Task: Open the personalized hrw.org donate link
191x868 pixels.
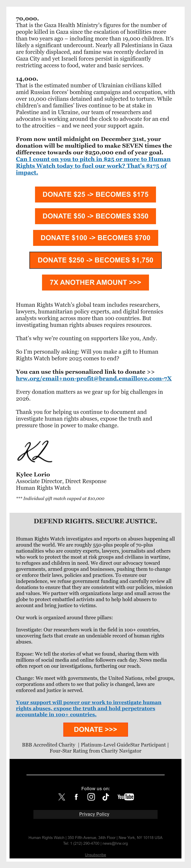Action: tap(94, 378)
